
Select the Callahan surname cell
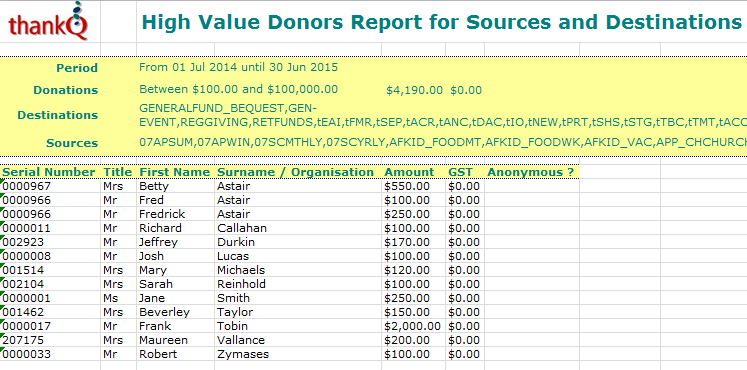tap(242, 228)
